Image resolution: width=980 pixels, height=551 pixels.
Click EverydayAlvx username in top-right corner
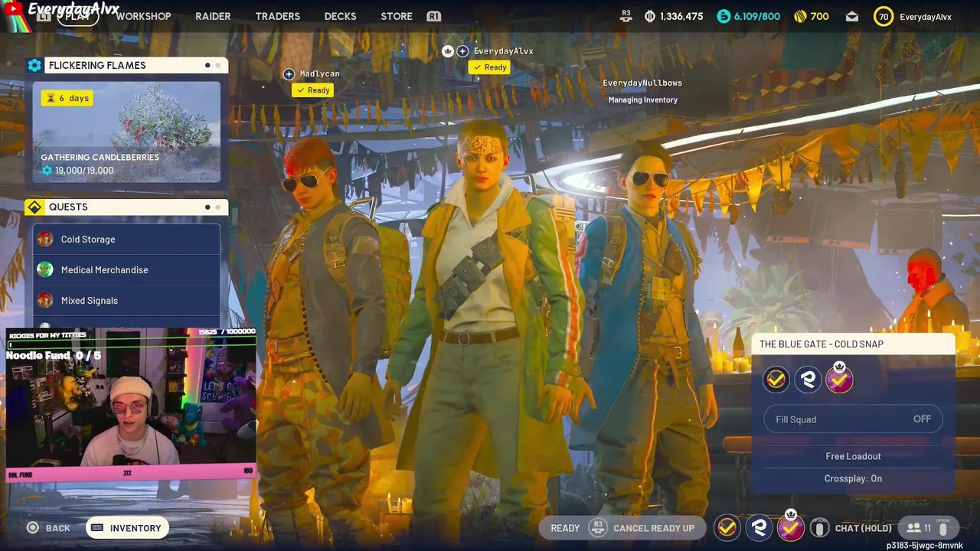coord(926,16)
